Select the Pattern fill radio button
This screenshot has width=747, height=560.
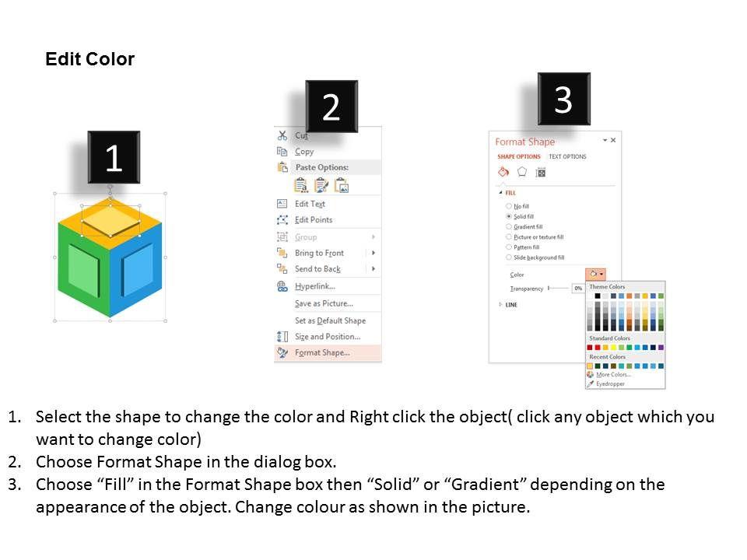[509, 247]
